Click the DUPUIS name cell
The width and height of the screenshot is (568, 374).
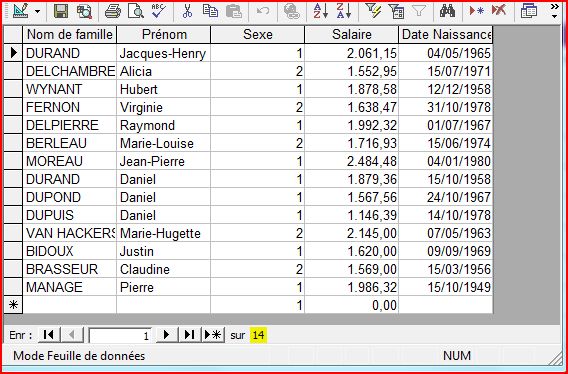coord(70,215)
